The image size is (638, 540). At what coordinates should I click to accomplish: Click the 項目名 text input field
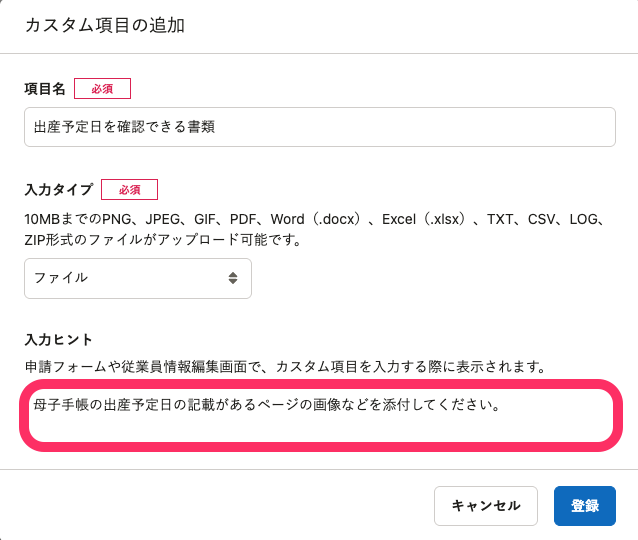coord(320,127)
